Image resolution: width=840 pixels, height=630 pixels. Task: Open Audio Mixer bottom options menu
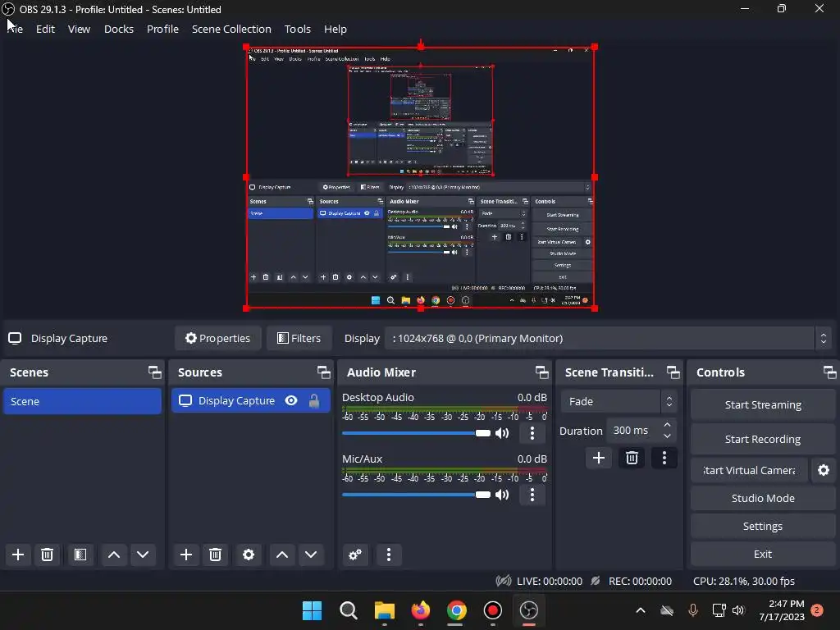point(389,555)
